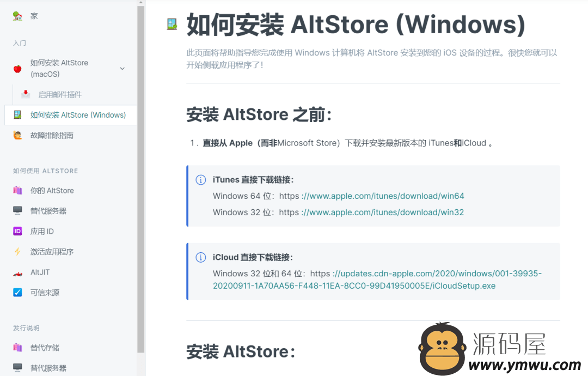Open the 故障排除指南 page
Image resolution: width=588 pixels, height=376 pixels.
click(x=52, y=135)
